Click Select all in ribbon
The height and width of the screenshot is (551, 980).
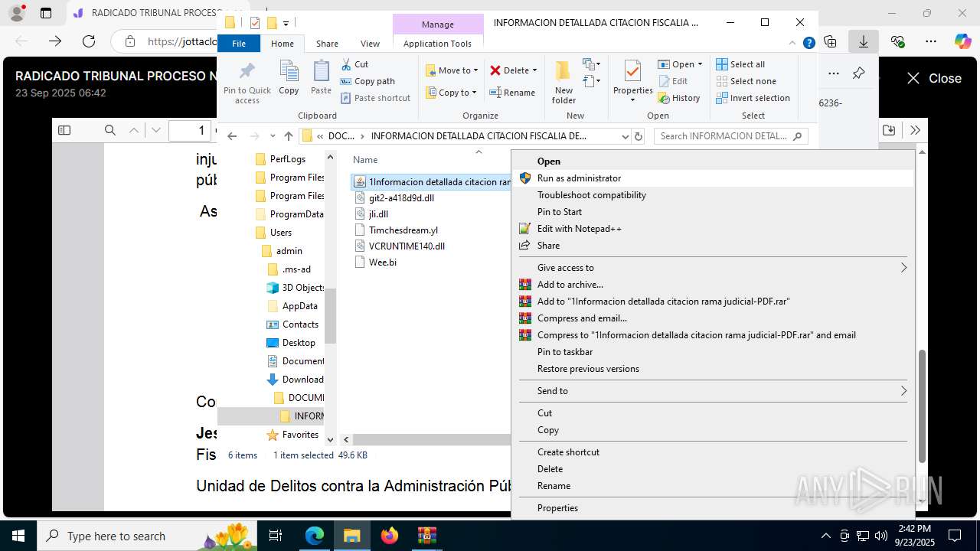(x=740, y=64)
